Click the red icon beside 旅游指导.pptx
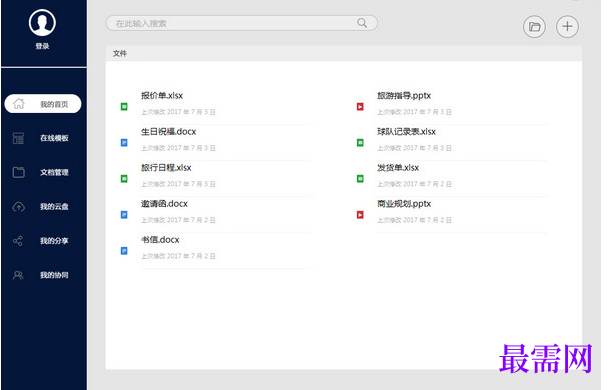 tap(360, 106)
